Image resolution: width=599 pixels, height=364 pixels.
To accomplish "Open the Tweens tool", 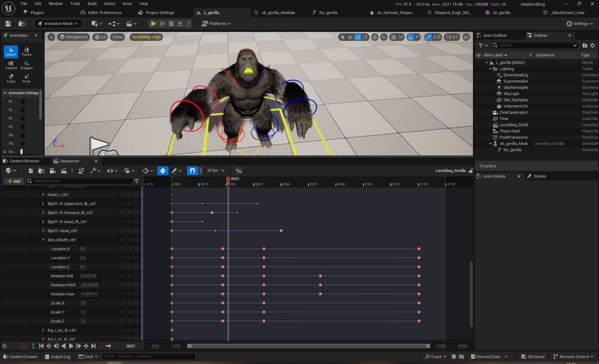I will (11, 65).
